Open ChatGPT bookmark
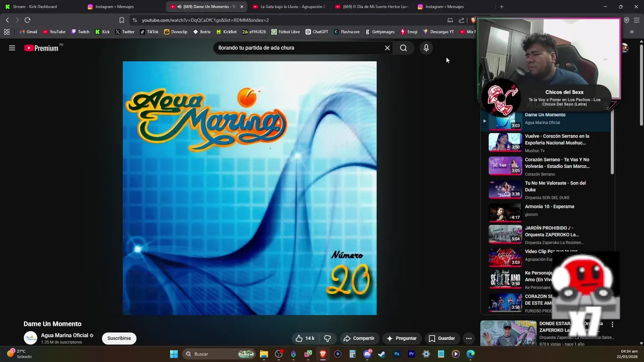 tap(316, 32)
